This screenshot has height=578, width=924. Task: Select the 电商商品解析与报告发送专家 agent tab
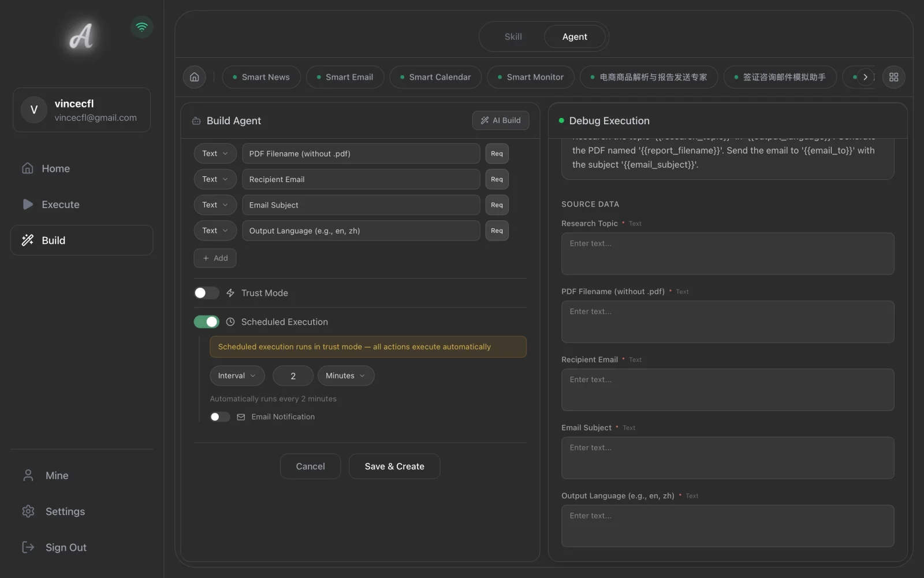point(649,77)
